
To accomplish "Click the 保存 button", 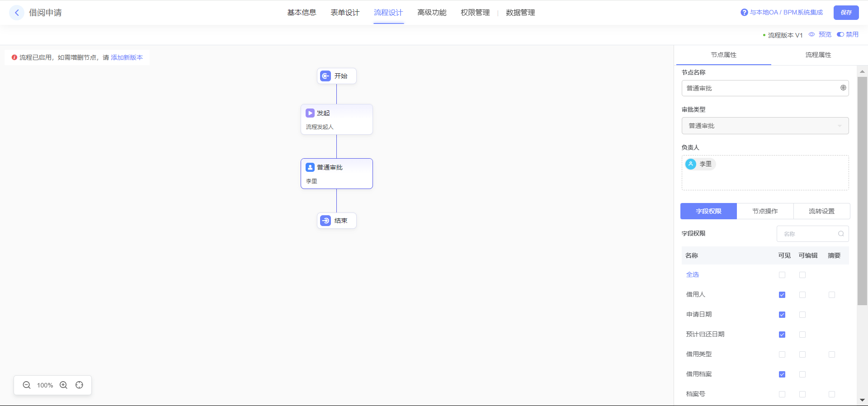I will tap(846, 13).
